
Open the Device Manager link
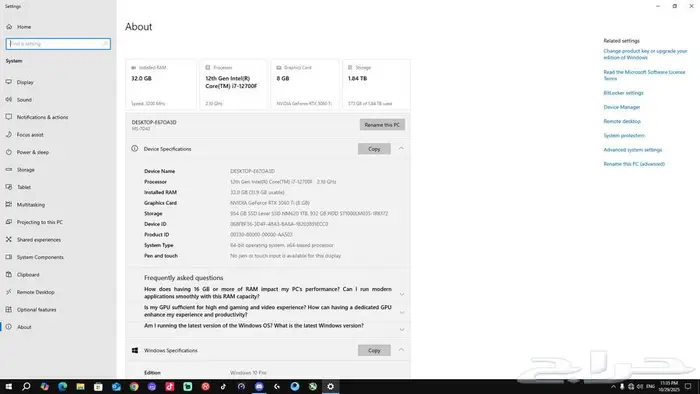pos(621,107)
